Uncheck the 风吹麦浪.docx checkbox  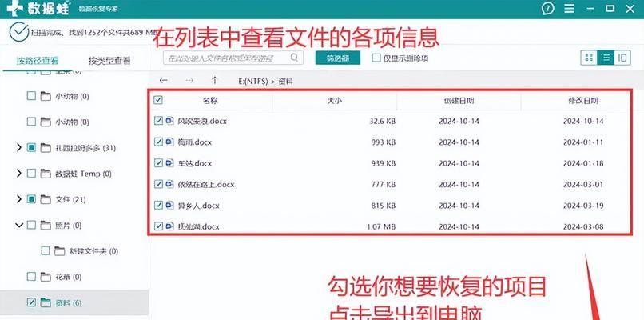(x=158, y=121)
